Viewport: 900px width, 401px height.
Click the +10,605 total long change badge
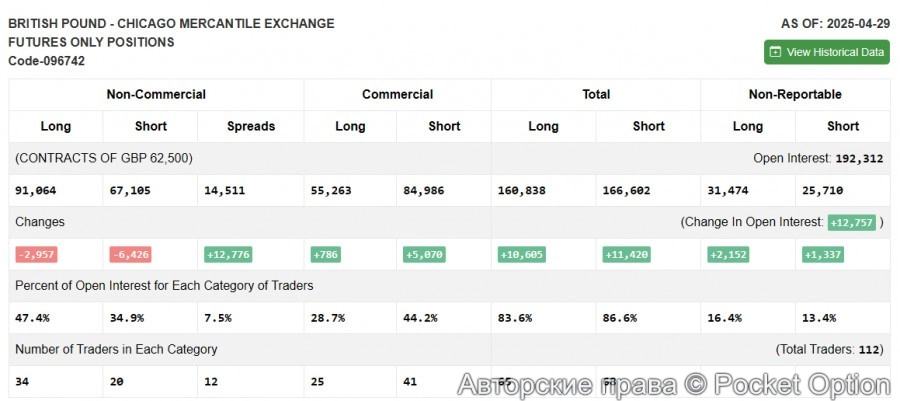pyautogui.click(x=522, y=255)
